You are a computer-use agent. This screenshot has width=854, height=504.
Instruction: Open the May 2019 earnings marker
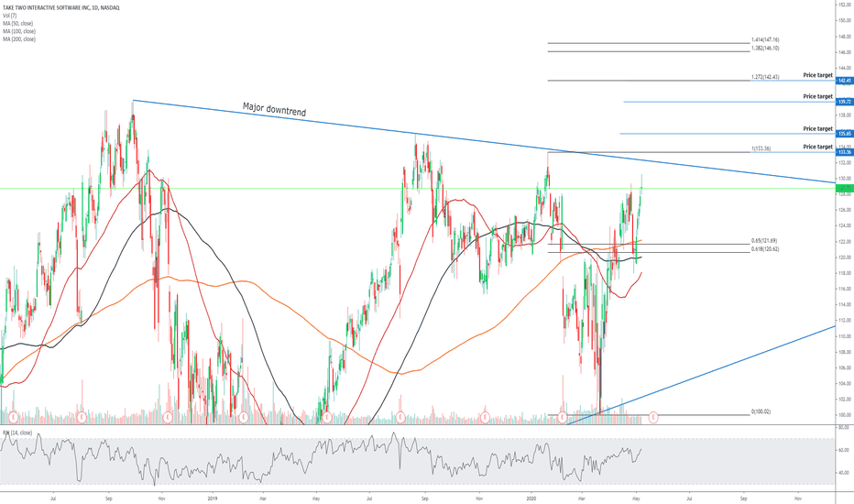point(327,418)
